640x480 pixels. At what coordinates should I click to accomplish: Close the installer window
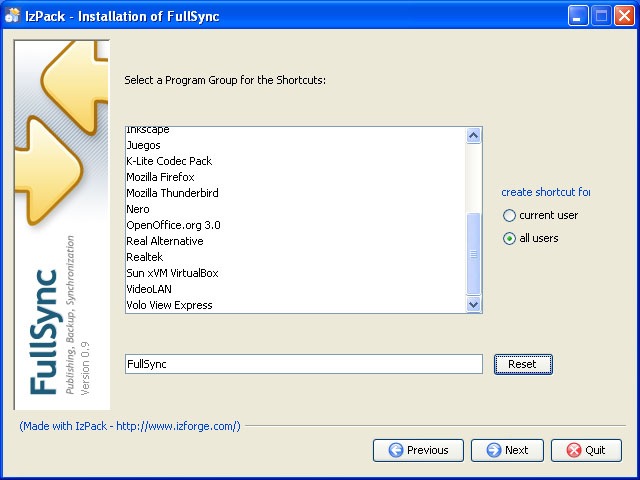pos(624,16)
